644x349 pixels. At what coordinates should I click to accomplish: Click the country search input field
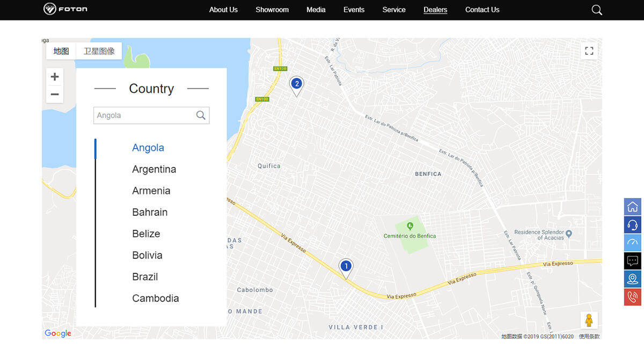coord(144,115)
